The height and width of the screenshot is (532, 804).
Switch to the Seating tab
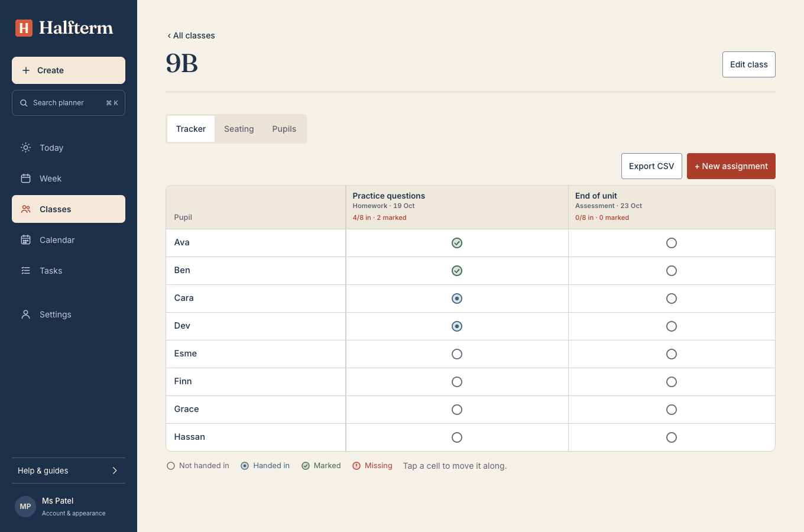[239, 129]
